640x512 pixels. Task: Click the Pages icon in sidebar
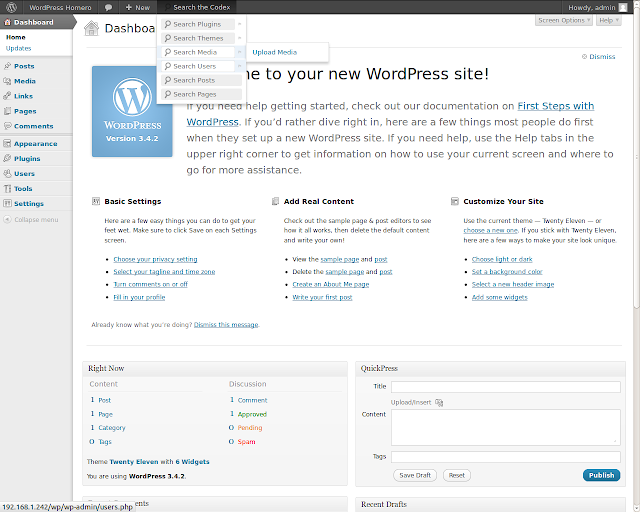7,111
